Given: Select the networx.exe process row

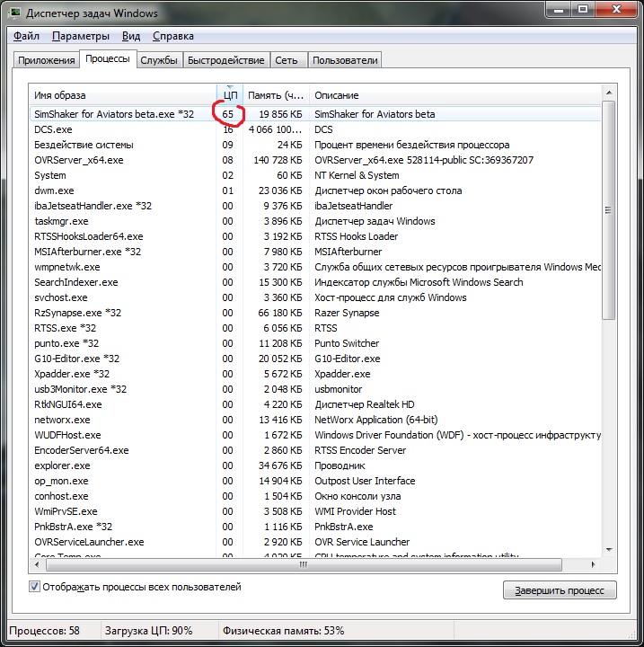Looking at the screenshot, I should [315, 420].
